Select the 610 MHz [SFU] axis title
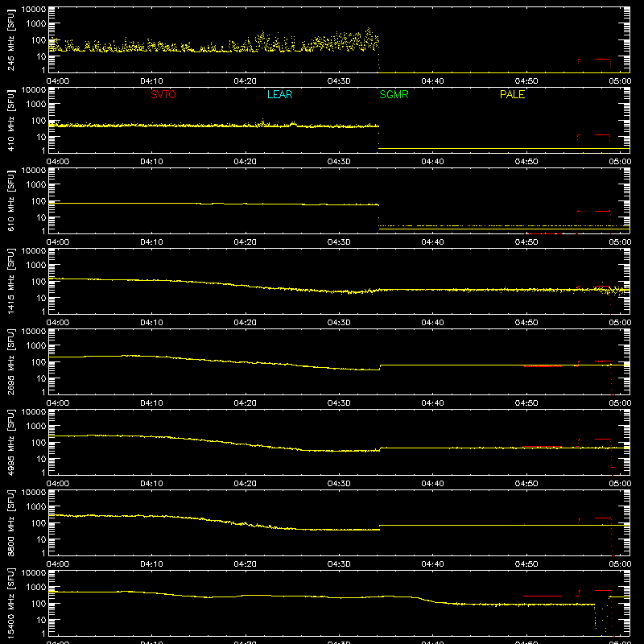644x644 pixels. [x=10, y=200]
